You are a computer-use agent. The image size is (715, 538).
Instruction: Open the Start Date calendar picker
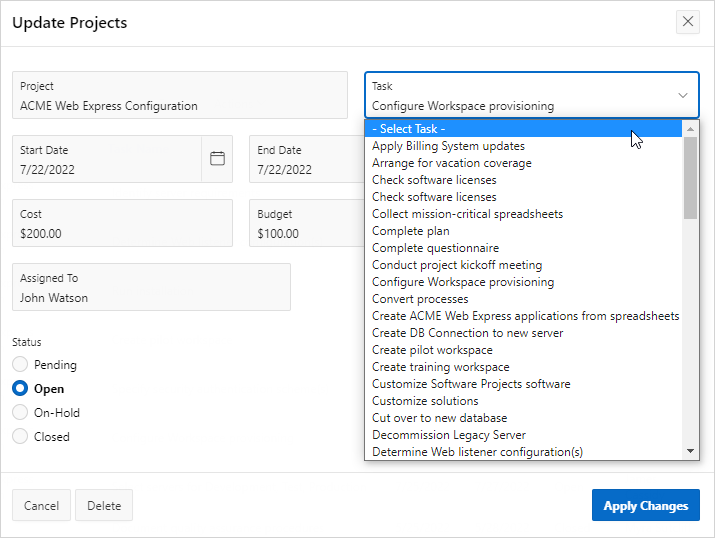[x=217, y=159]
